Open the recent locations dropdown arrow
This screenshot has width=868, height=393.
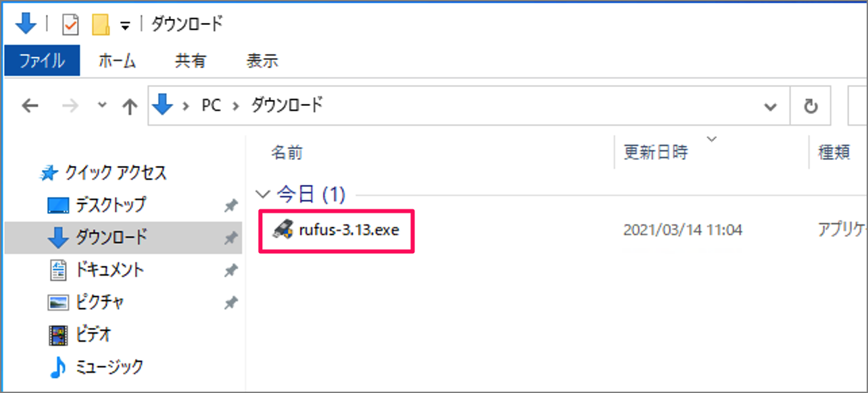click(x=102, y=105)
